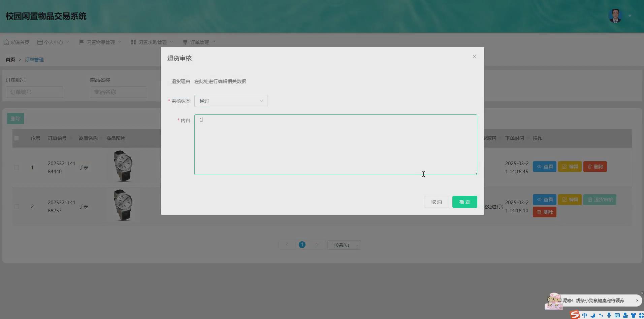Open the 闲置物品管理 menu
The height and width of the screenshot is (319, 644).
click(100, 42)
